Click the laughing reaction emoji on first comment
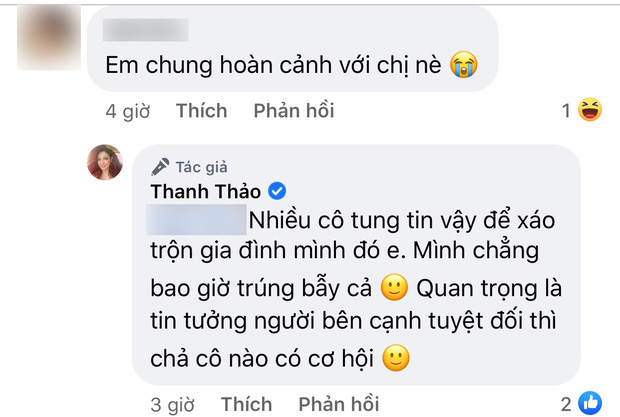 pyautogui.click(x=591, y=111)
